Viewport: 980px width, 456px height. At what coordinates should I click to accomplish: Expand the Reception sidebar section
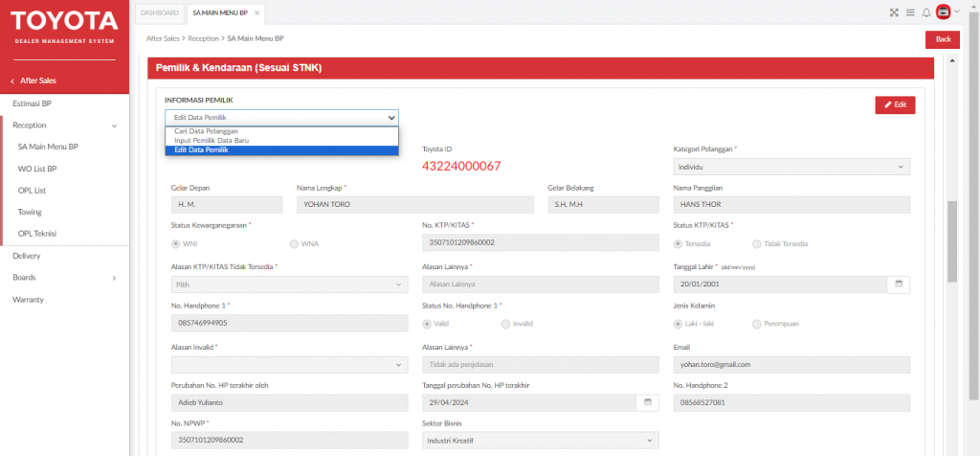tap(115, 125)
